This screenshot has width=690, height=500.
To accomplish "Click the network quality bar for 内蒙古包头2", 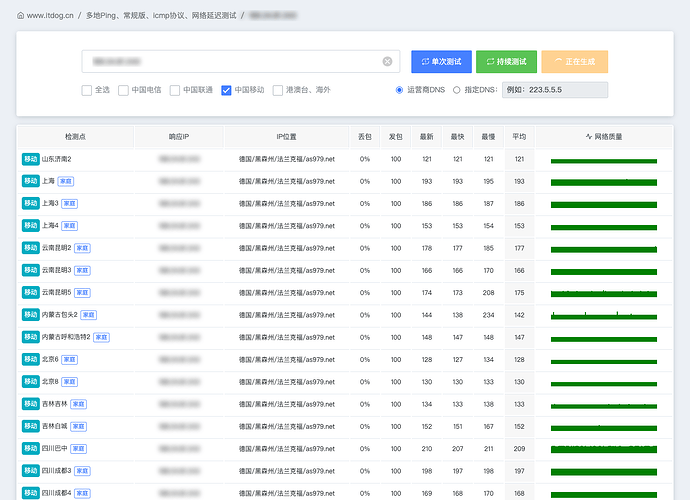I will click(x=604, y=315).
